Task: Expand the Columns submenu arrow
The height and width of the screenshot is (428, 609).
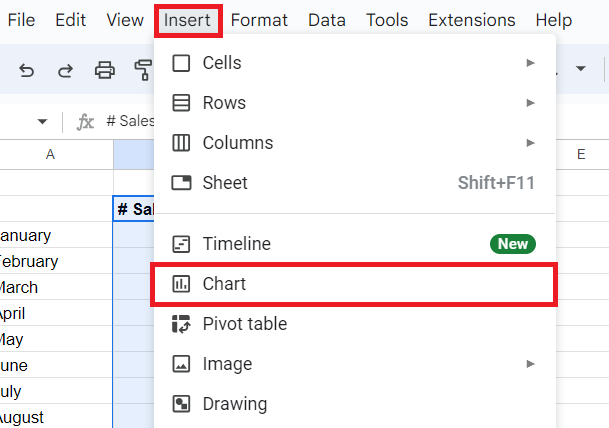Action: [531, 143]
